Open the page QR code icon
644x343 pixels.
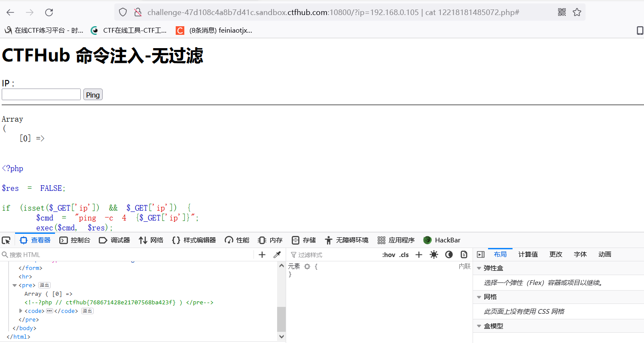click(562, 12)
